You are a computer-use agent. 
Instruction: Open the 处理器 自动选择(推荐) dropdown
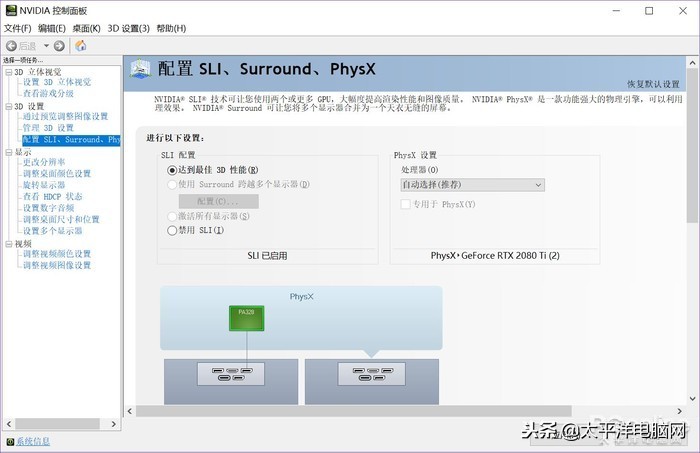472,185
